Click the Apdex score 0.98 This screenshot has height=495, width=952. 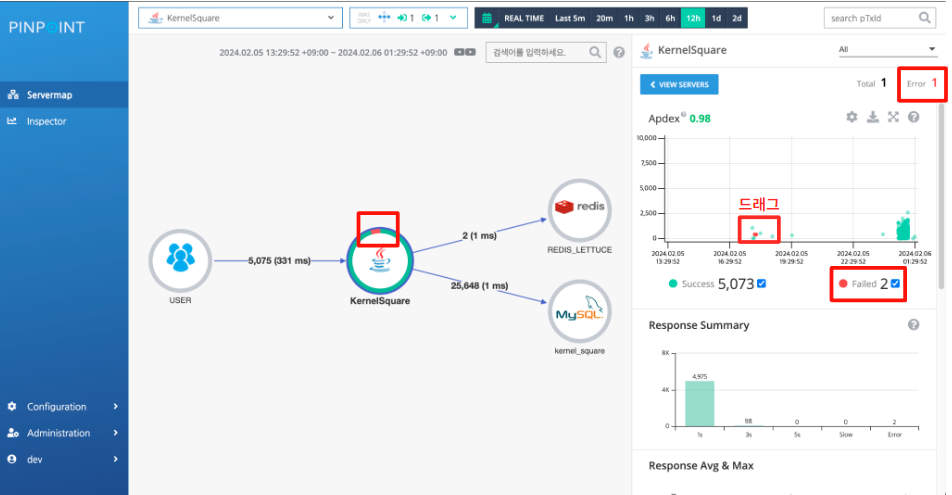click(x=700, y=118)
